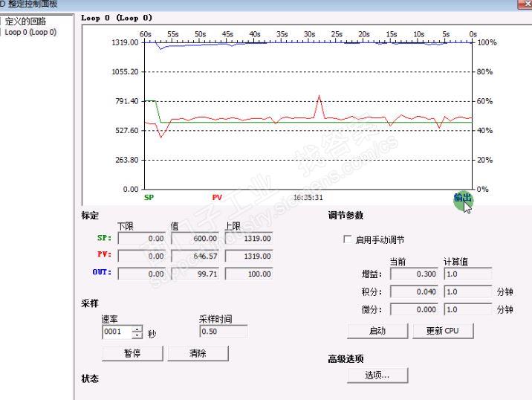Click the 启动 button
The image size is (532, 400).
377,331
